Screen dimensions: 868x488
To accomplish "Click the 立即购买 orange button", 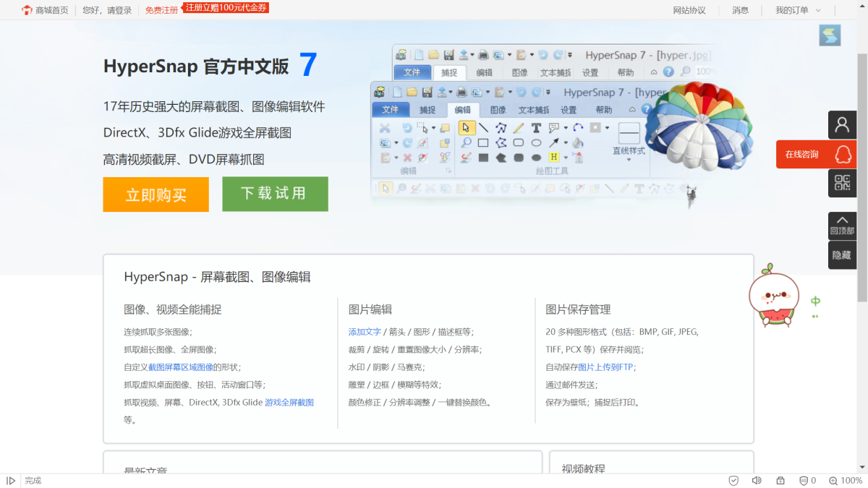I will [x=156, y=194].
